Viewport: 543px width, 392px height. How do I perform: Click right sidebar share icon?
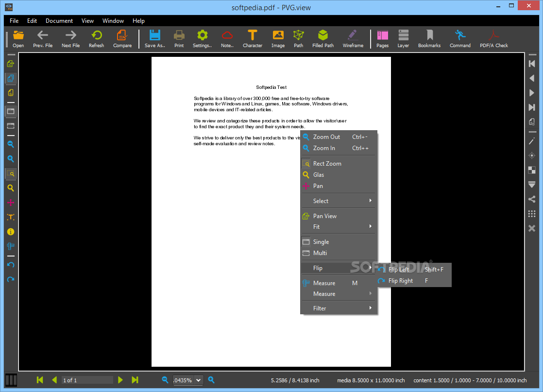[x=532, y=199]
